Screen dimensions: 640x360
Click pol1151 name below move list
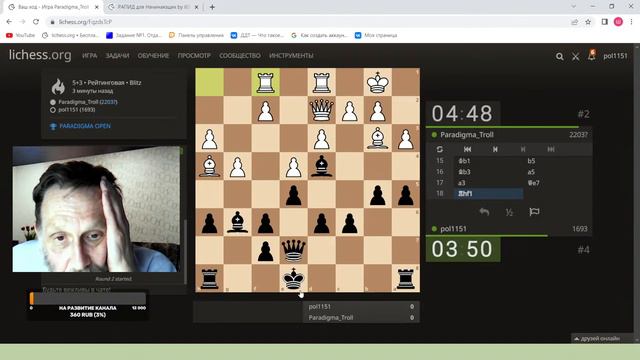click(453, 229)
